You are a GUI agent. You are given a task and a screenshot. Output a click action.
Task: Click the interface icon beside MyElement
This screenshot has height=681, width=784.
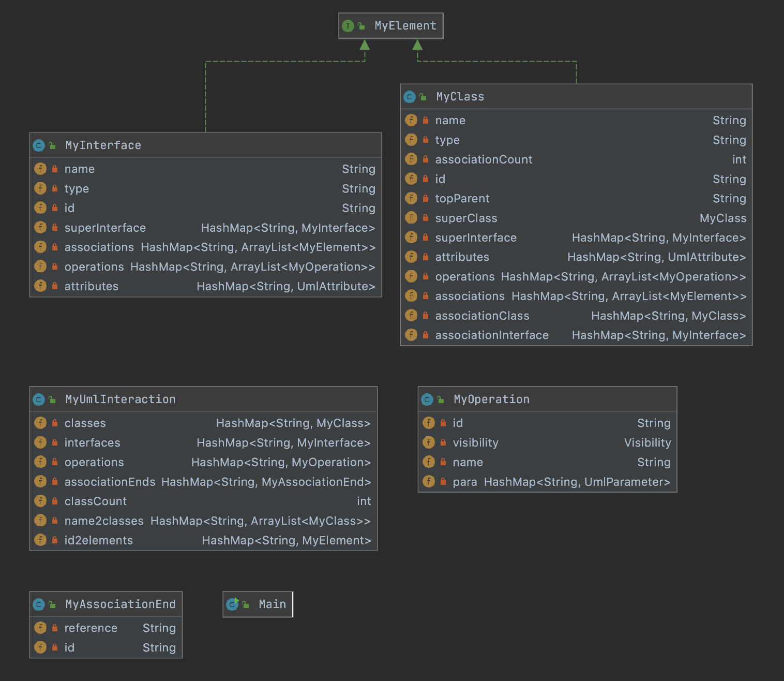pyautogui.click(x=348, y=26)
